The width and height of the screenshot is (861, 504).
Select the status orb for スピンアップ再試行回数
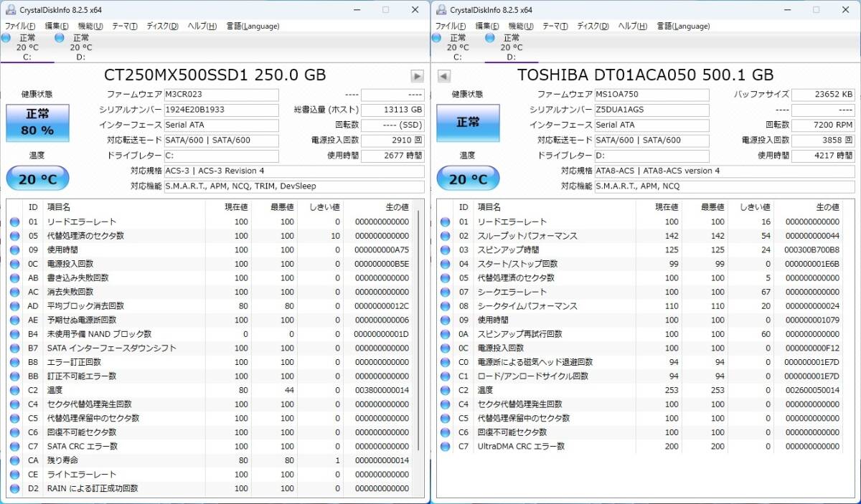pos(446,334)
